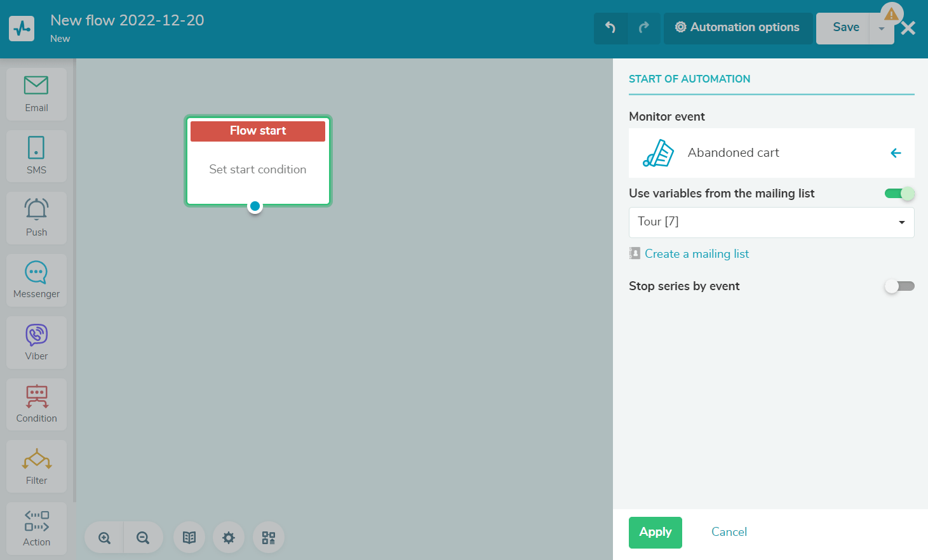Image resolution: width=928 pixels, height=560 pixels.
Task: Enable Stop series by event toggle
Action: [899, 286]
